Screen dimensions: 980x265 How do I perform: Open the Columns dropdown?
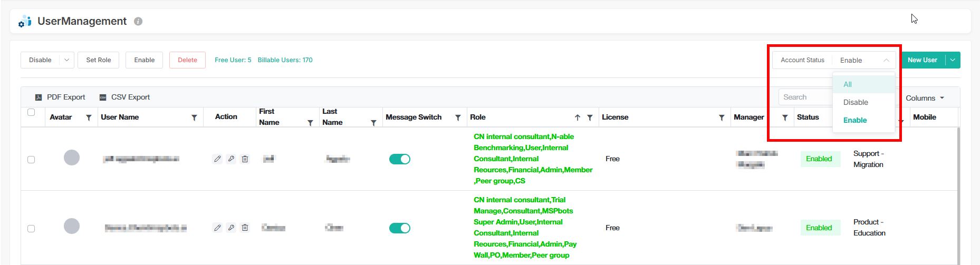coord(925,98)
